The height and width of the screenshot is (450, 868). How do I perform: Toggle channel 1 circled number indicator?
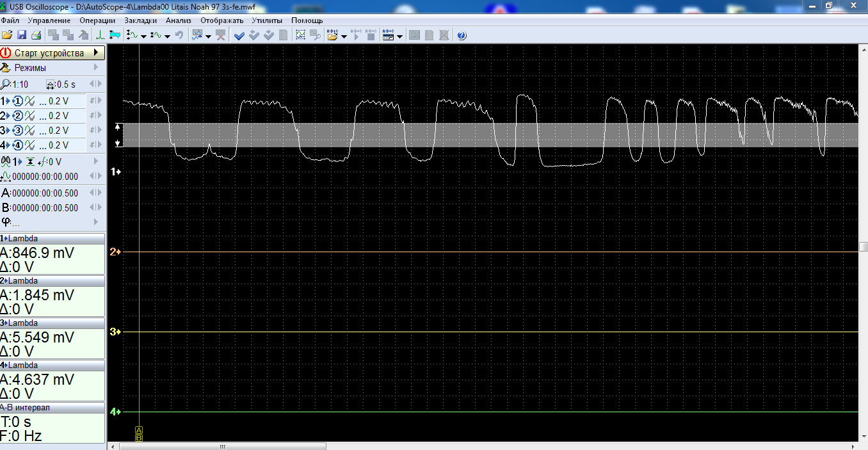coord(18,101)
